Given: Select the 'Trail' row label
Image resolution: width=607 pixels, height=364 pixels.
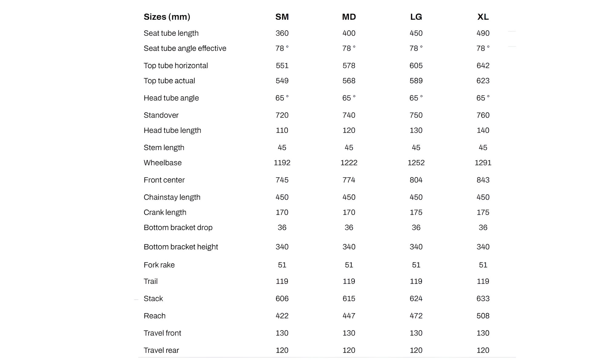Looking at the screenshot, I should pos(151,281).
